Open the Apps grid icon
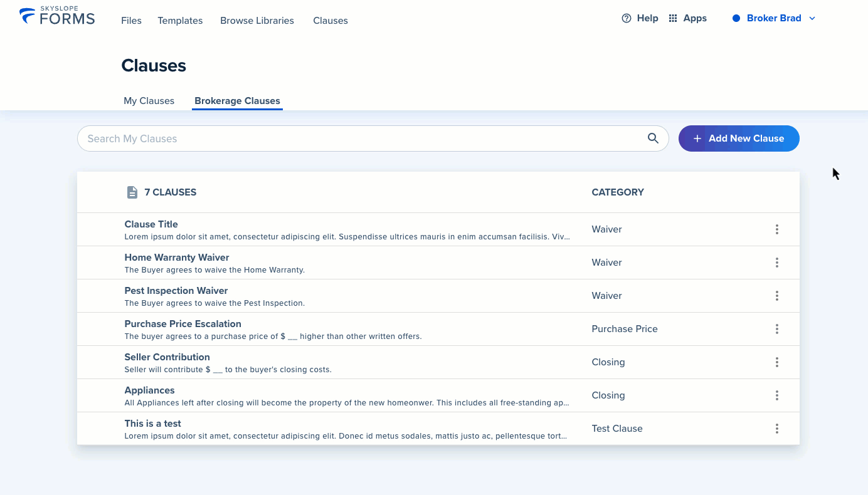The width and height of the screenshot is (868, 495). (x=673, y=18)
